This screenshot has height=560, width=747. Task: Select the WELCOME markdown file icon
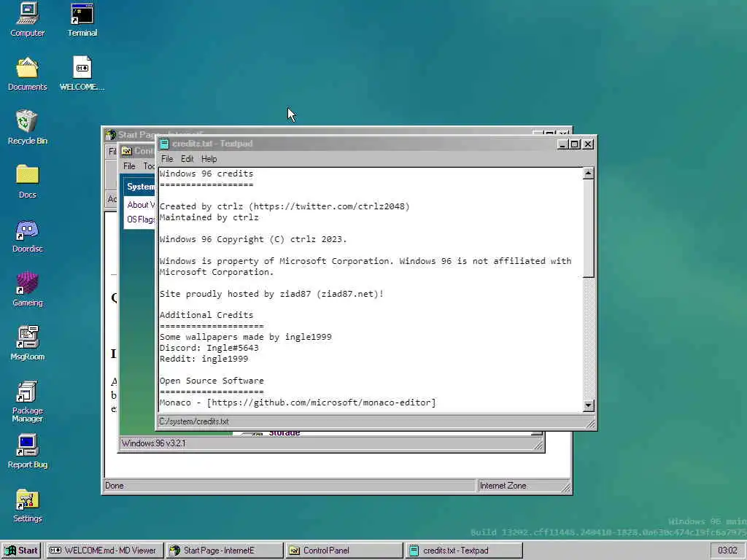point(82,74)
